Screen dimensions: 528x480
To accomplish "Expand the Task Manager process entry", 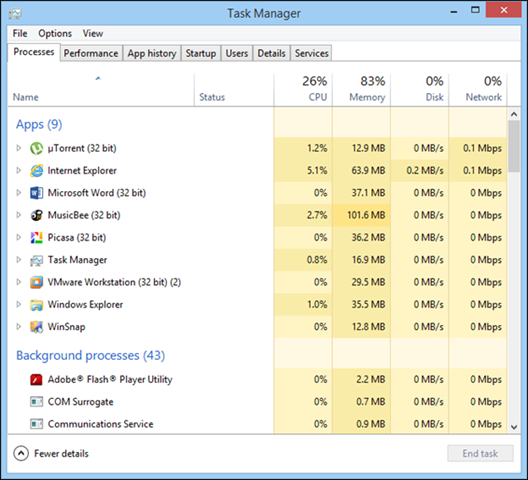I will pyautogui.click(x=19, y=260).
